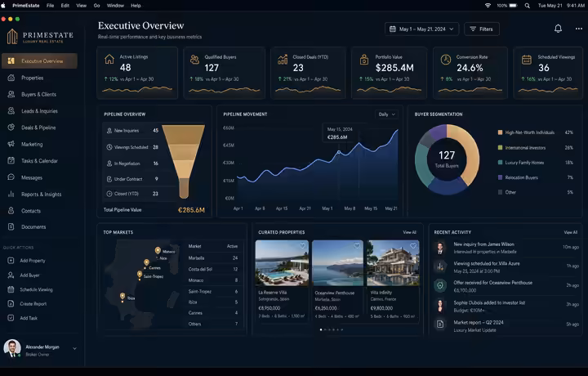The width and height of the screenshot is (588, 376).
Task: Click the Messages chat bubble icon
Action: [x=11, y=177]
